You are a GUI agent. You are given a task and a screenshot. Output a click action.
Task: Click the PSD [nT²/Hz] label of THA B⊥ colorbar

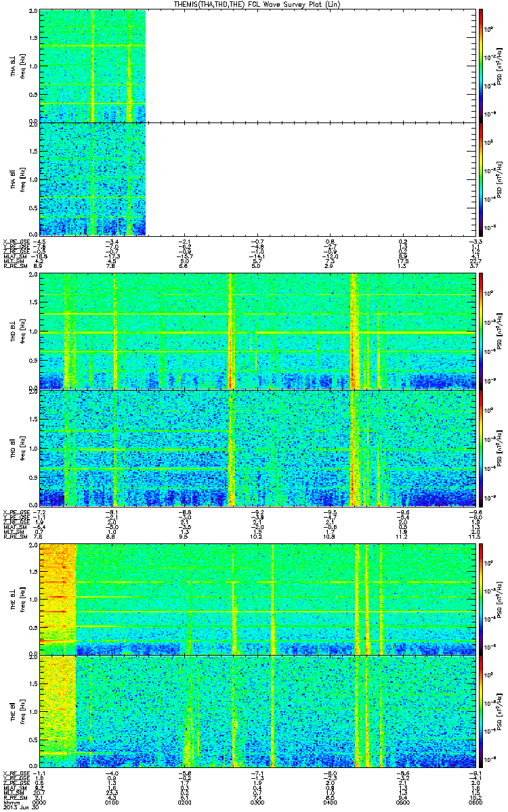click(x=500, y=66)
